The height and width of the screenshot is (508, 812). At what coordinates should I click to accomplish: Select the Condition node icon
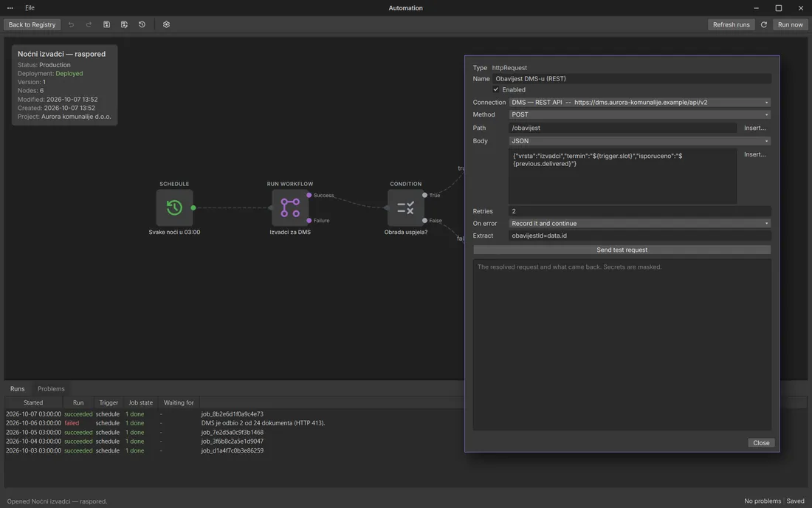tap(405, 207)
